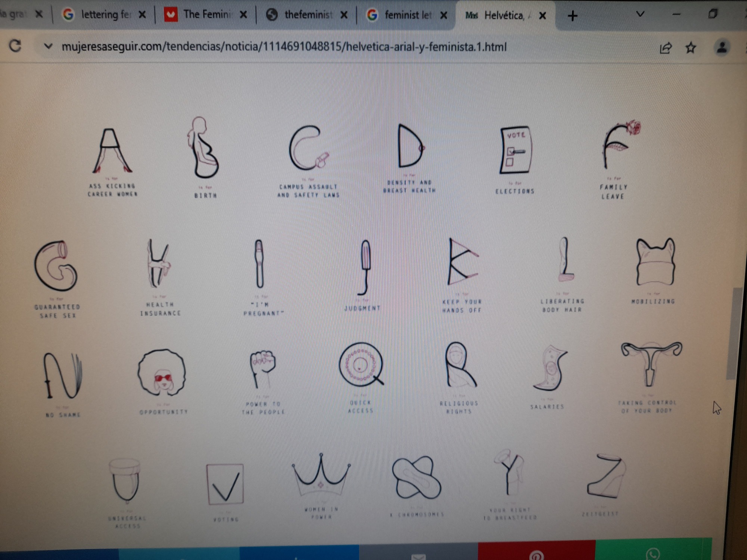Click the Pinterest share button

coord(536,553)
